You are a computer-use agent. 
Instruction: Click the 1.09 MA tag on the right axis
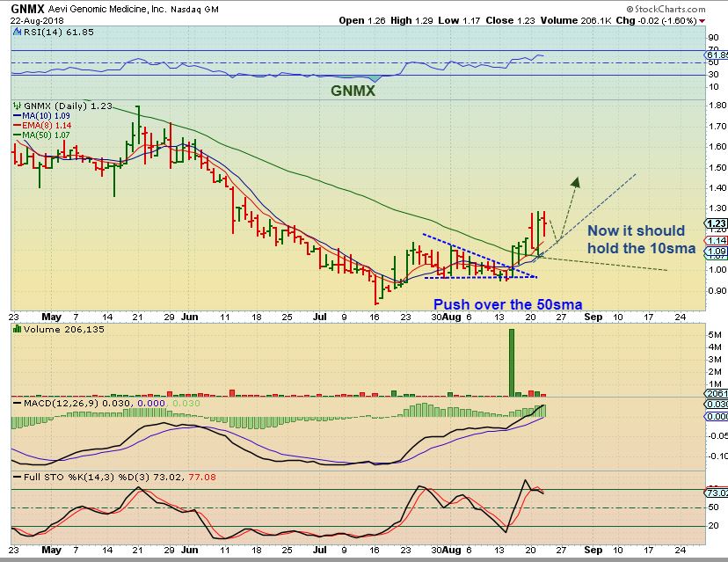(717, 252)
